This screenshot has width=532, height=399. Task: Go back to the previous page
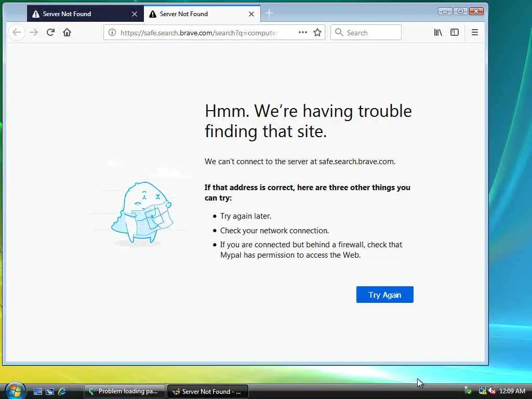17,33
